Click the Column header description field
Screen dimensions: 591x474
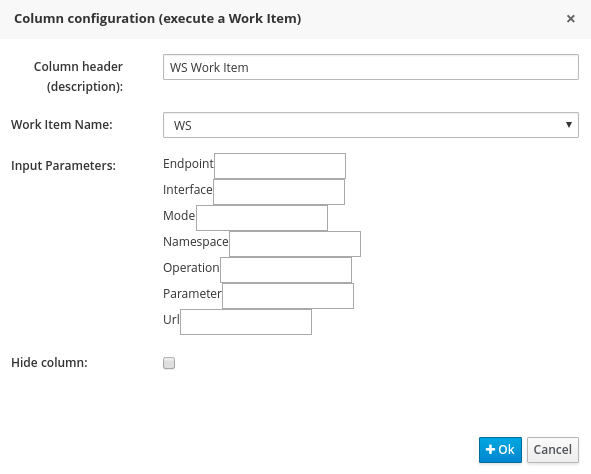[371, 67]
